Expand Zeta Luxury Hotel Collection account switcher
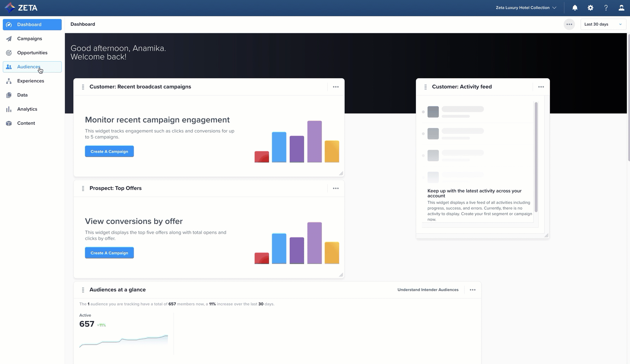The width and height of the screenshot is (630, 364). 526,8
